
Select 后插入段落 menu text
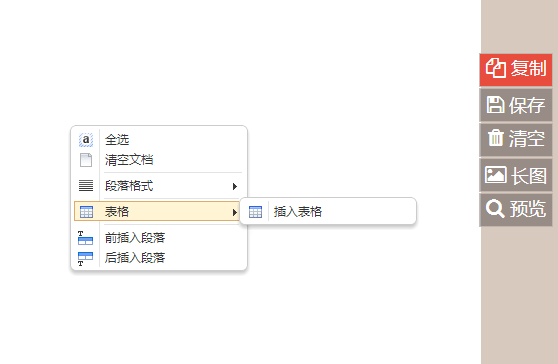(135, 258)
